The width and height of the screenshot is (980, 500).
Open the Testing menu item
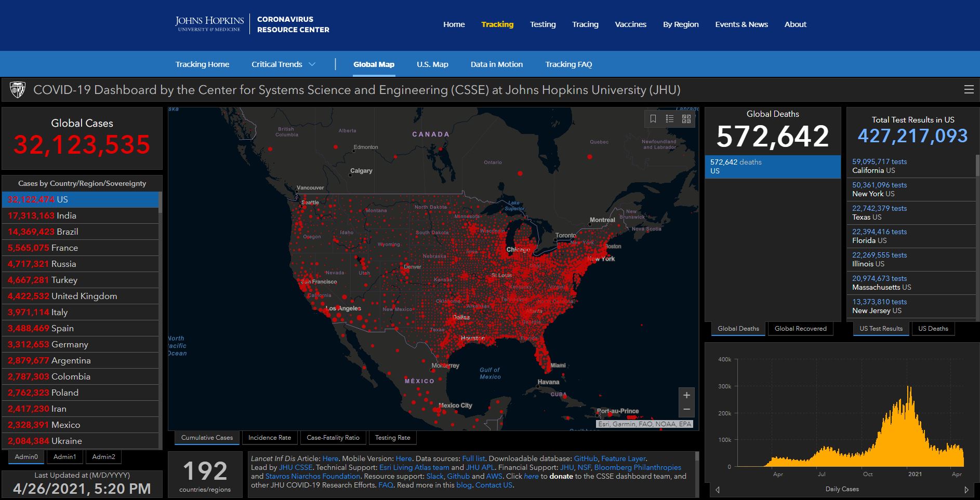pos(543,24)
